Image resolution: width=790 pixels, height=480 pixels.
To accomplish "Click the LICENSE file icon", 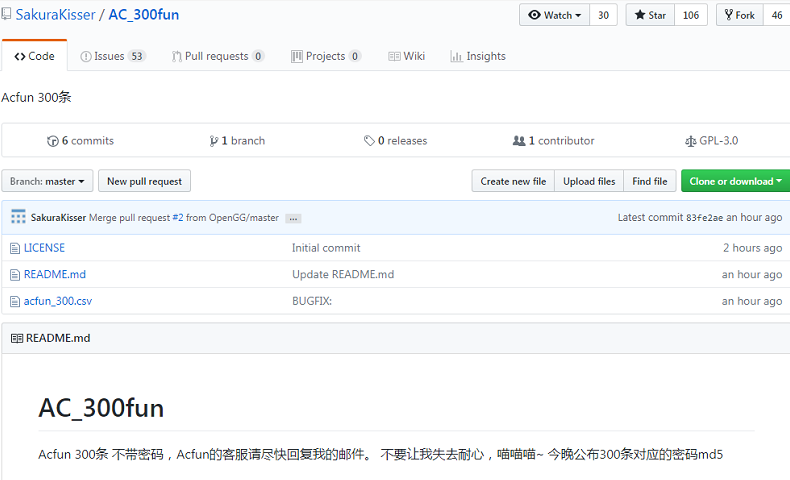I will click(15, 248).
